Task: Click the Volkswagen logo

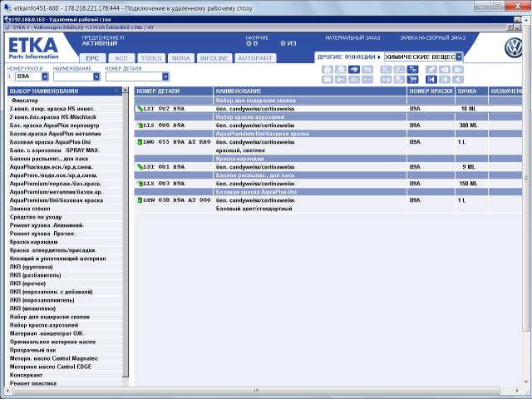Action: [514, 48]
